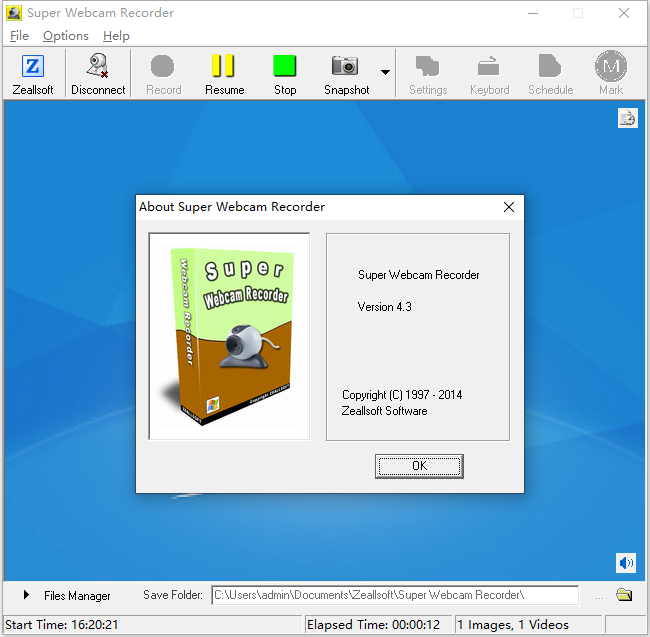Click the product box image in the About dialog

click(x=229, y=336)
